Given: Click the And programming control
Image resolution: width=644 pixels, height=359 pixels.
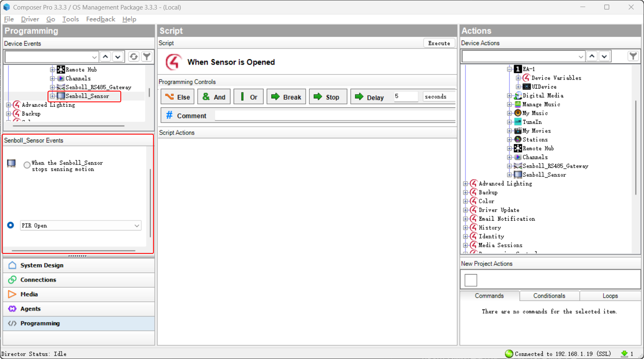Looking at the screenshot, I should (214, 97).
